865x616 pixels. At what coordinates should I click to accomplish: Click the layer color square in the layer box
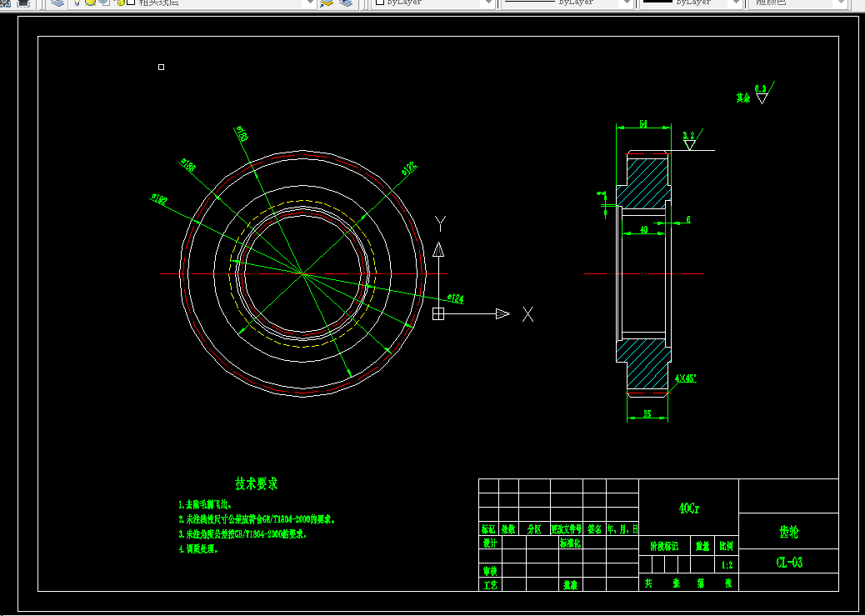[131, 3]
